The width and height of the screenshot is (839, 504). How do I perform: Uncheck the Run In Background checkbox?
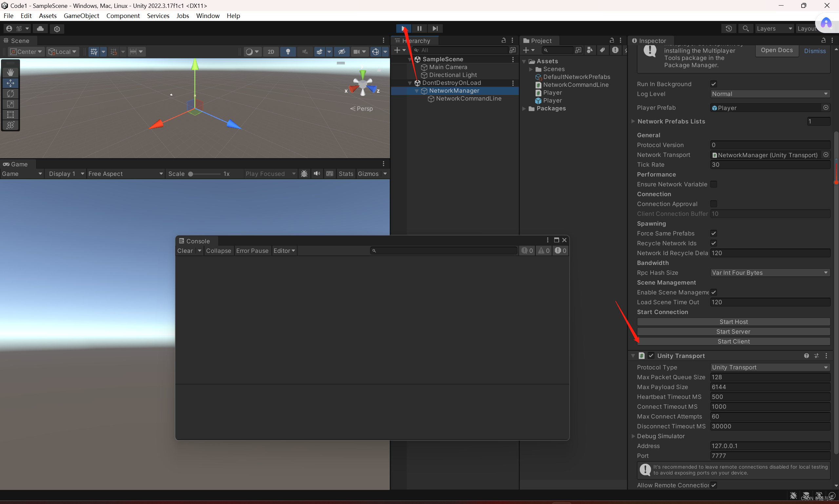[713, 84]
